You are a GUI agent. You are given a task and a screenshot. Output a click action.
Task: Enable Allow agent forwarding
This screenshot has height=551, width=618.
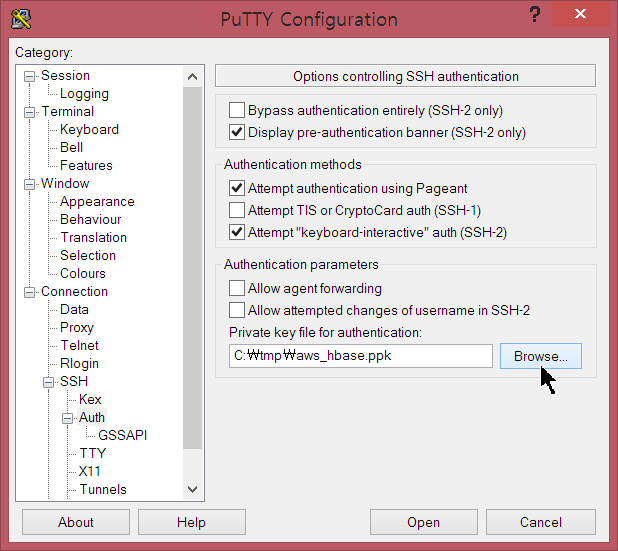(236, 289)
